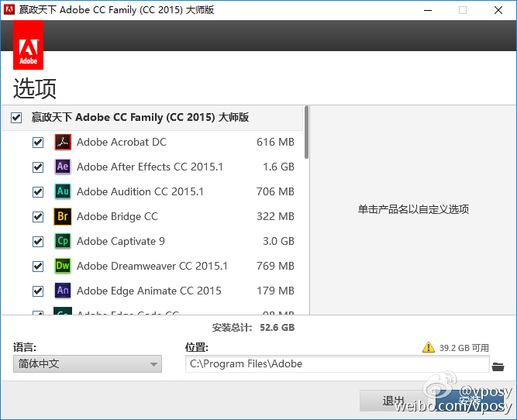Close the installer window
This screenshot has height=420, width=517.
pos(498,10)
